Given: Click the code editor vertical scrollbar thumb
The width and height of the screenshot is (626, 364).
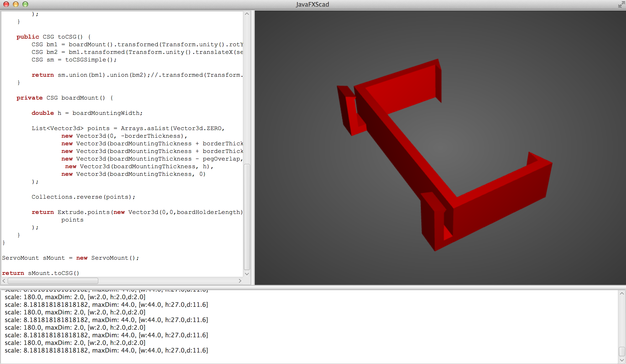Looking at the screenshot, I should (x=247, y=217).
